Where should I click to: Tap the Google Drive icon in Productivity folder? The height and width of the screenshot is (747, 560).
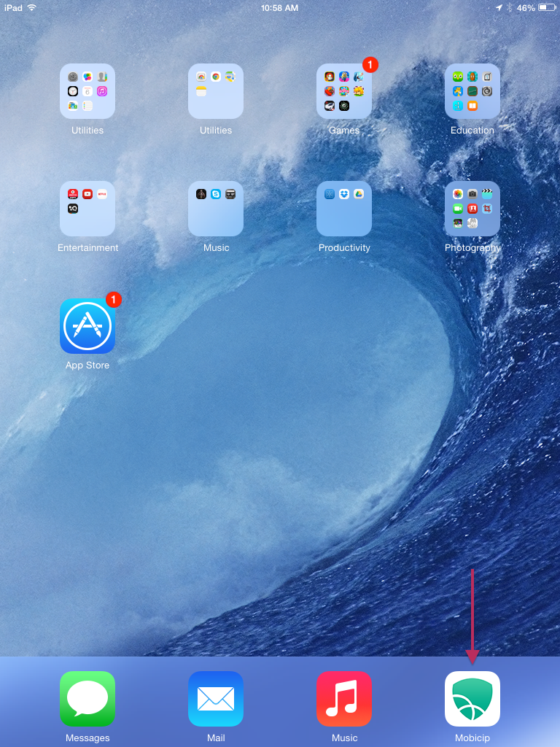(359, 194)
